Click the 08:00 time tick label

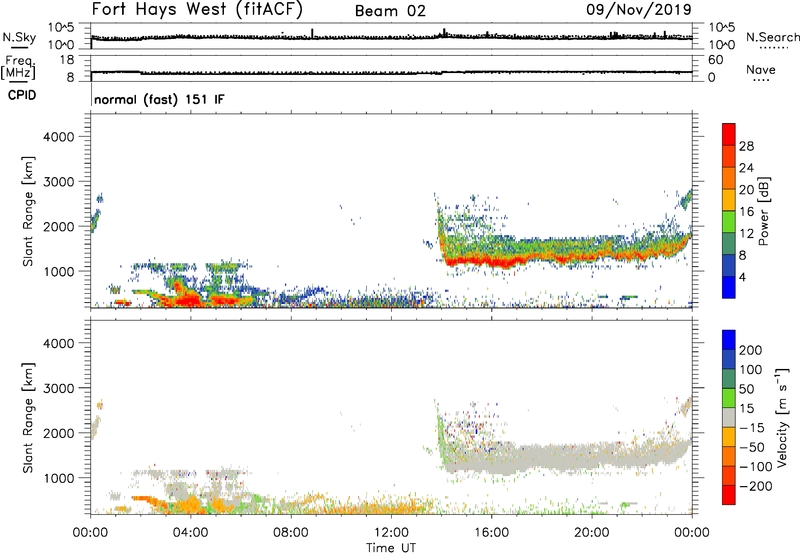coord(290,533)
